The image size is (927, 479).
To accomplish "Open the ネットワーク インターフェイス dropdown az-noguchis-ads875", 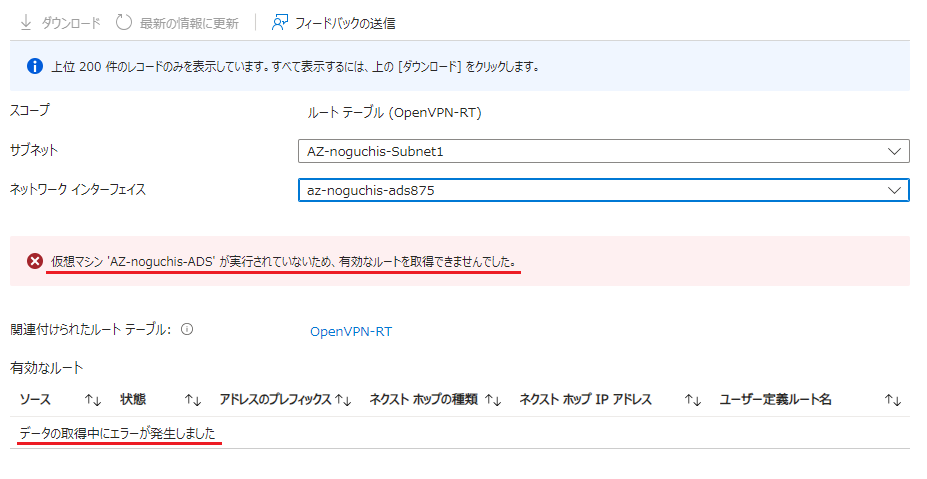I will [604, 190].
